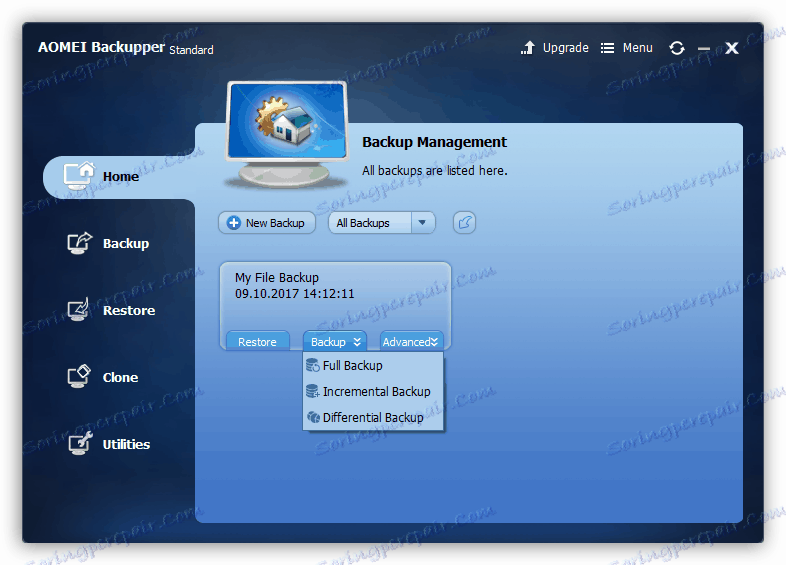The height and width of the screenshot is (565, 786).
Task: Click the Restore monitor icon in sidebar
Action: (79, 310)
